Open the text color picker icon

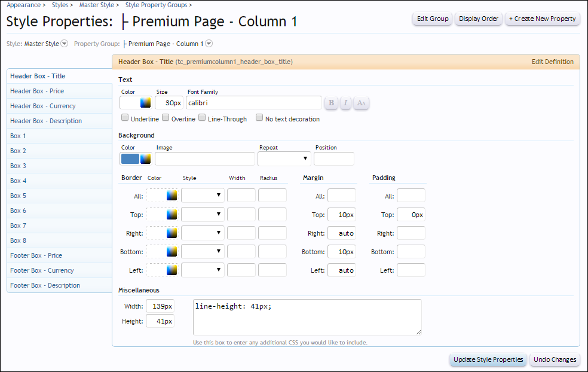pyautogui.click(x=145, y=103)
